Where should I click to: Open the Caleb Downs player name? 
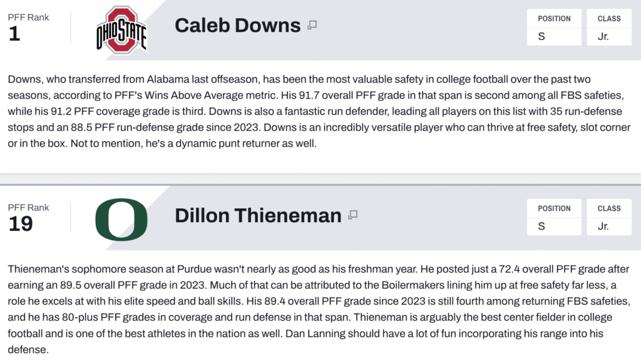[x=237, y=25]
